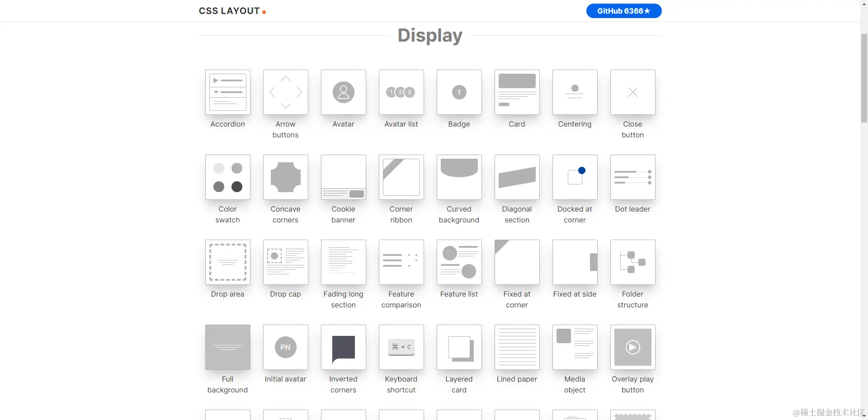Click the Media object text label
This screenshot has height=420, width=868.
coord(575,384)
